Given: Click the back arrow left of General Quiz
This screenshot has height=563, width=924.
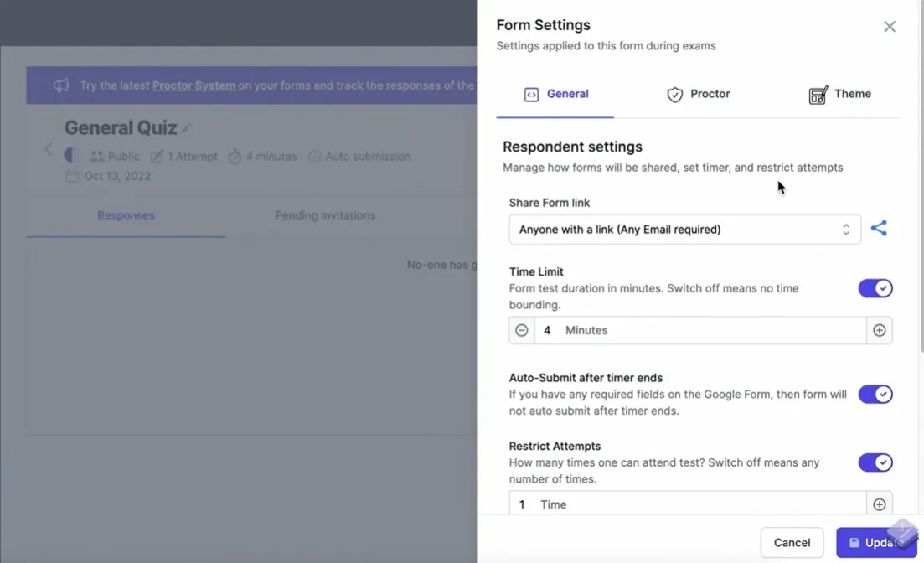Looking at the screenshot, I should tap(48, 149).
